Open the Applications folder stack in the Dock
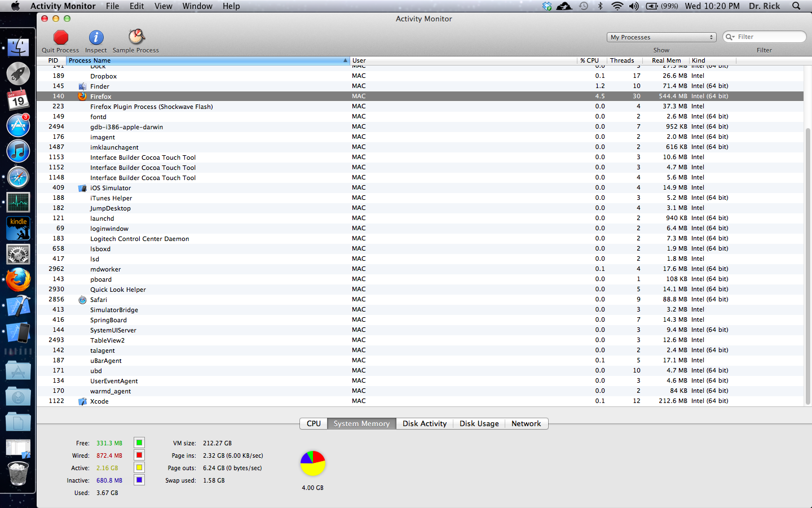Image resolution: width=812 pixels, height=508 pixels. 18,371
